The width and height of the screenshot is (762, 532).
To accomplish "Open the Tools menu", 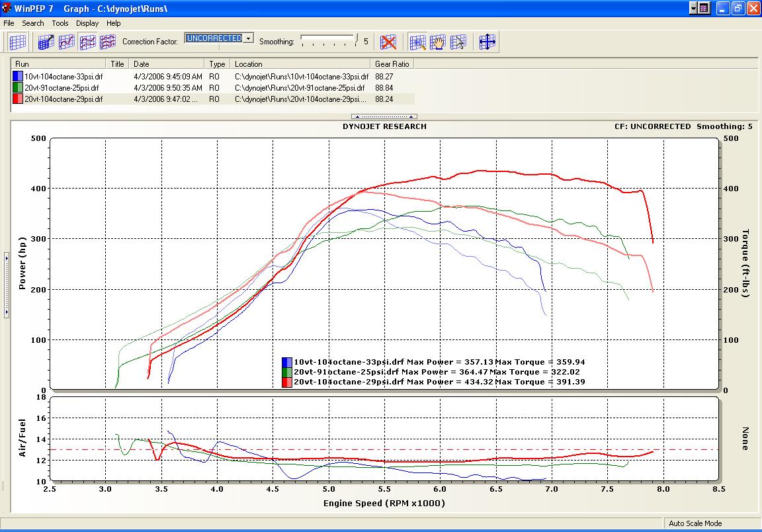I will click(60, 23).
